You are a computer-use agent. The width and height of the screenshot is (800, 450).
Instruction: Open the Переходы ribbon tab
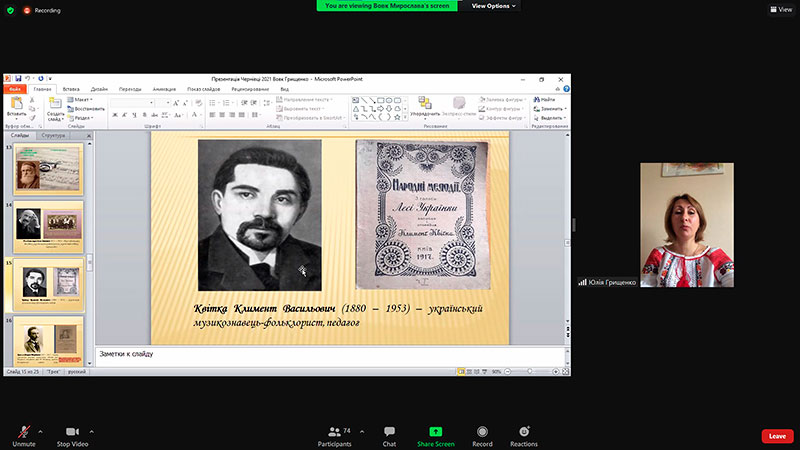click(130, 89)
